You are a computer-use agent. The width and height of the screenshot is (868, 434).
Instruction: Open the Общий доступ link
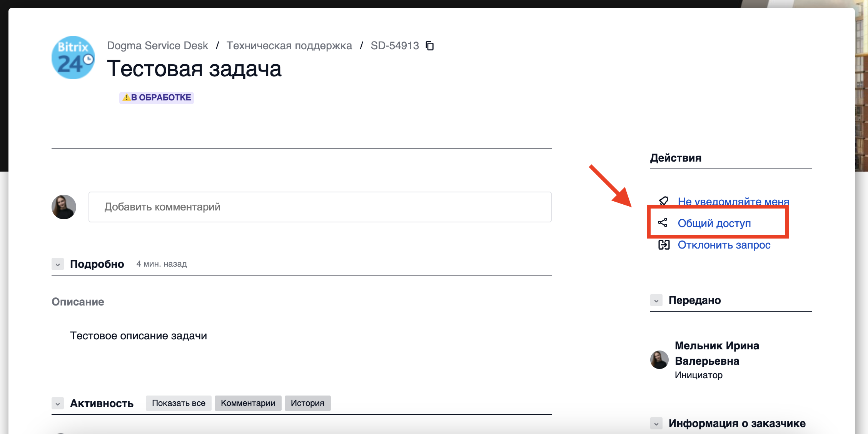[x=714, y=223]
